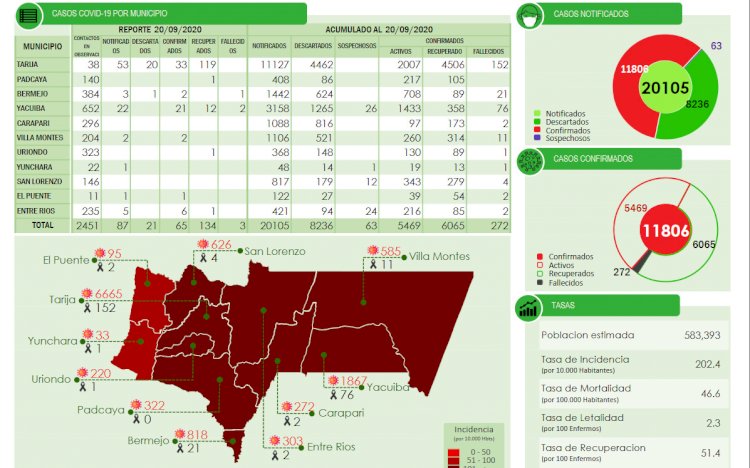Viewport: 750px width, 468px height.
Task: Click the Fallecidos dark legend swatch
Action: click(540, 282)
